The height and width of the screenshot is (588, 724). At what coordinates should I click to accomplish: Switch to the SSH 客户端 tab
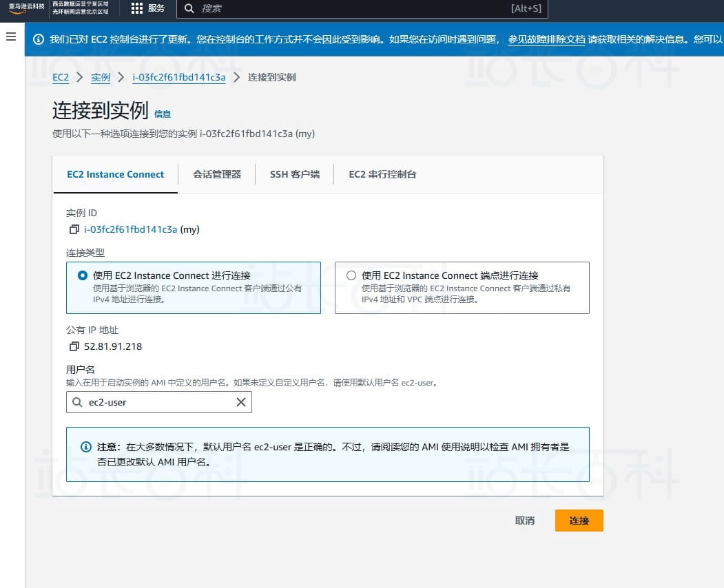click(x=295, y=174)
